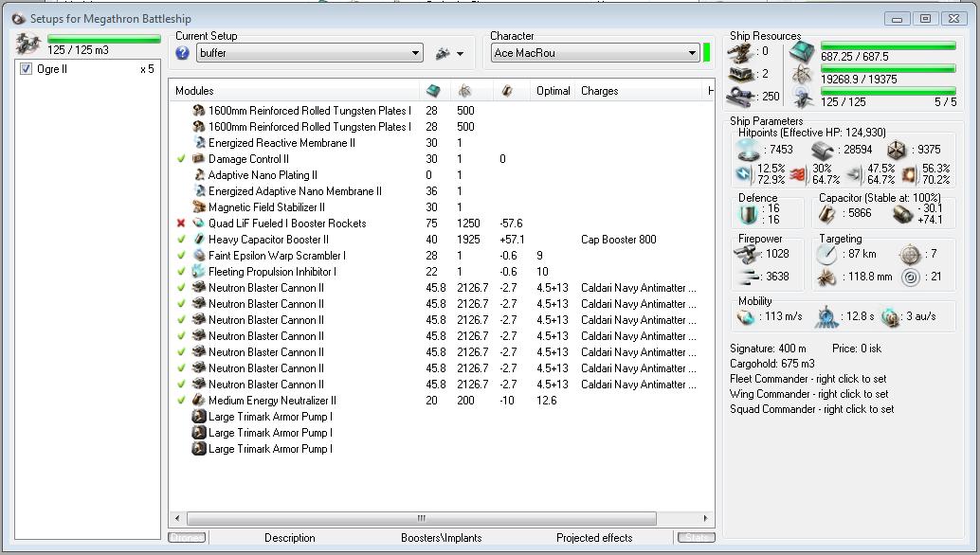Image resolution: width=980 pixels, height=555 pixels.
Task: Toggle the green check on Damage Control II
Action: (181, 159)
